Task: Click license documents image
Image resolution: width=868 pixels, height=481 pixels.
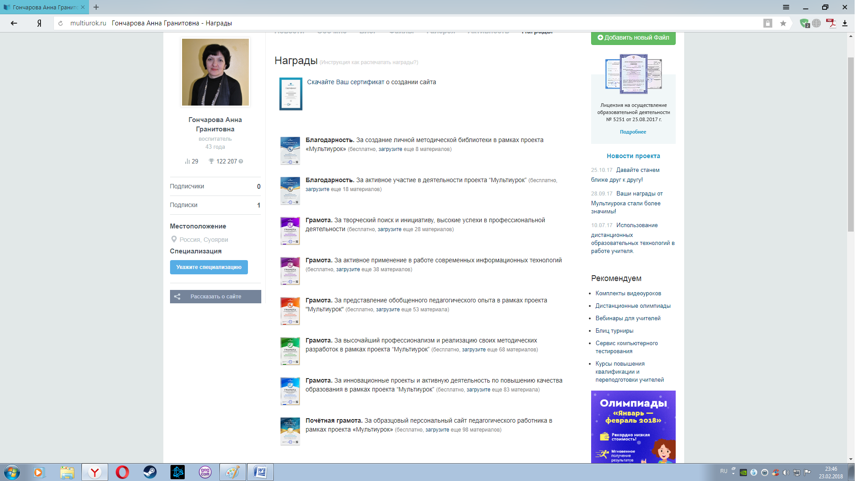Action: pyautogui.click(x=633, y=74)
